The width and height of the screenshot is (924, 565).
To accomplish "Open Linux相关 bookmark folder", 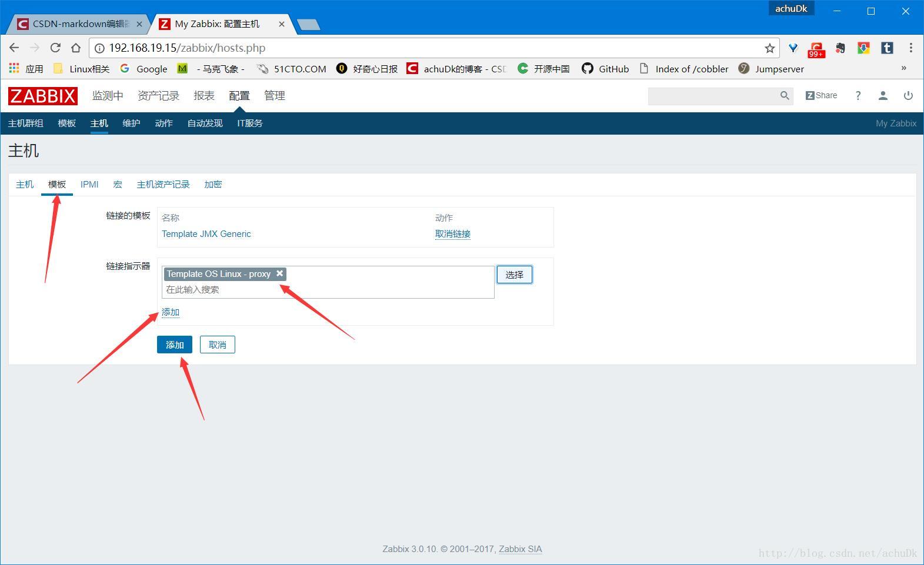I will coord(82,69).
